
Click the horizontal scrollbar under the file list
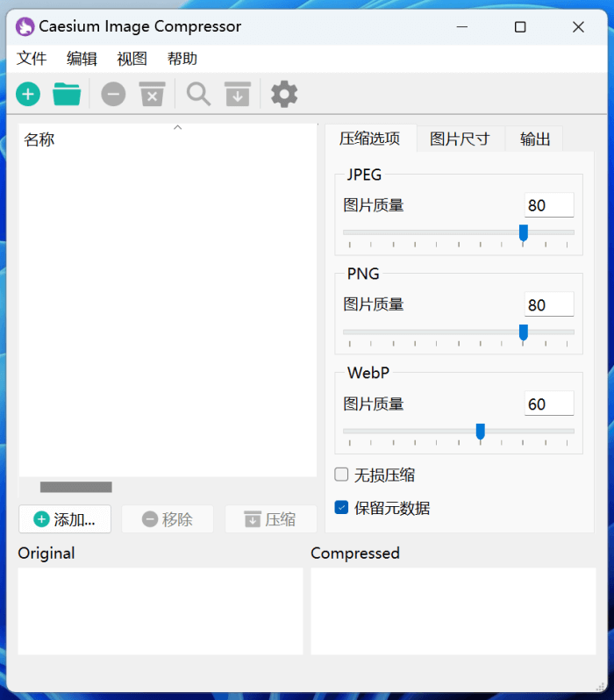[76, 487]
